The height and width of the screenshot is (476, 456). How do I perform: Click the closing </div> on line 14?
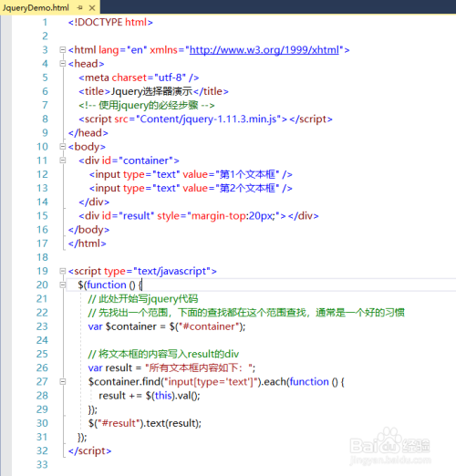[94, 202]
